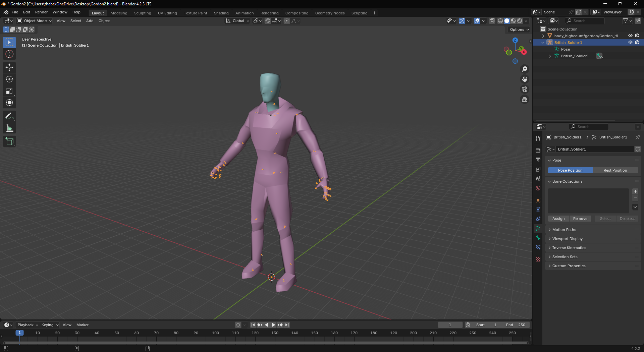Screen dimensions: 644x352
Task: Select the Rotate tool
Action: point(9,79)
